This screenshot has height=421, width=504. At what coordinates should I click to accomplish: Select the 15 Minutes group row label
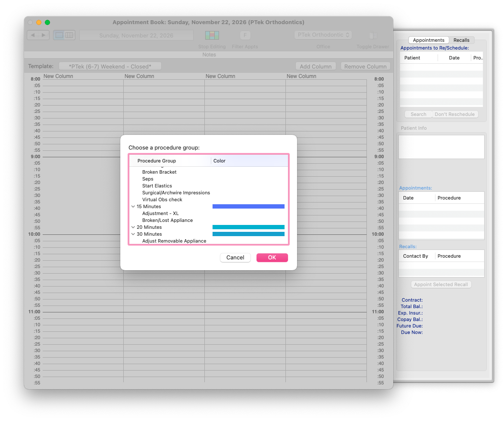[148, 206]
